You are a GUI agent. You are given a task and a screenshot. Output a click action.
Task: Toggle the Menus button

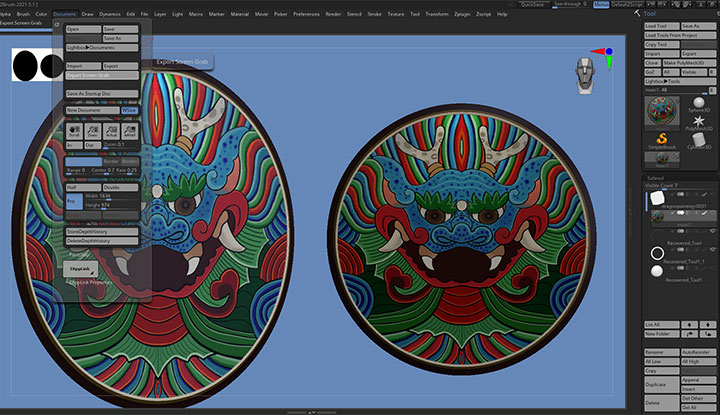coord(601,5)
